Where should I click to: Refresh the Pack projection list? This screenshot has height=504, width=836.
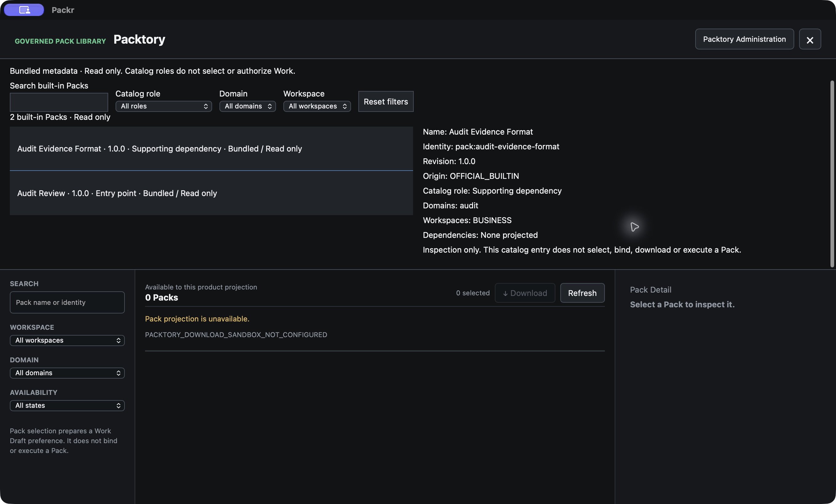[582, 293]
